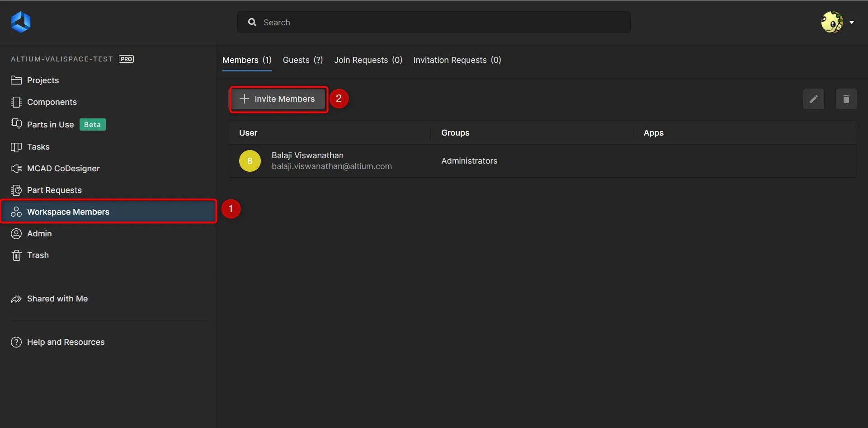Click the Help question mark icon
868x428 pixels.
coord(16,342)
